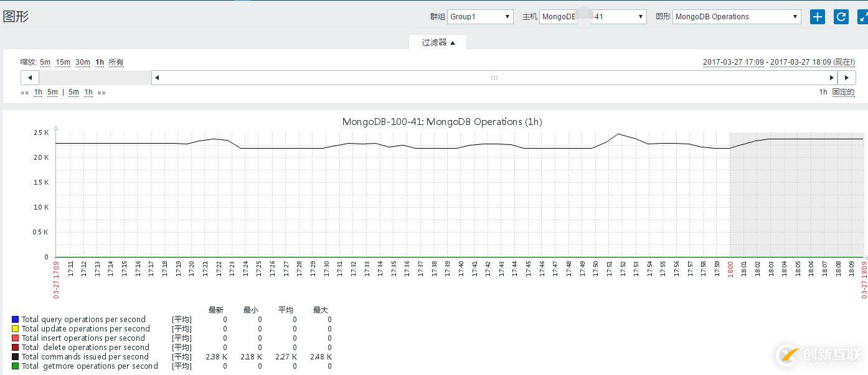Click the blue query operations color swatch

click(x=14, y=319)
